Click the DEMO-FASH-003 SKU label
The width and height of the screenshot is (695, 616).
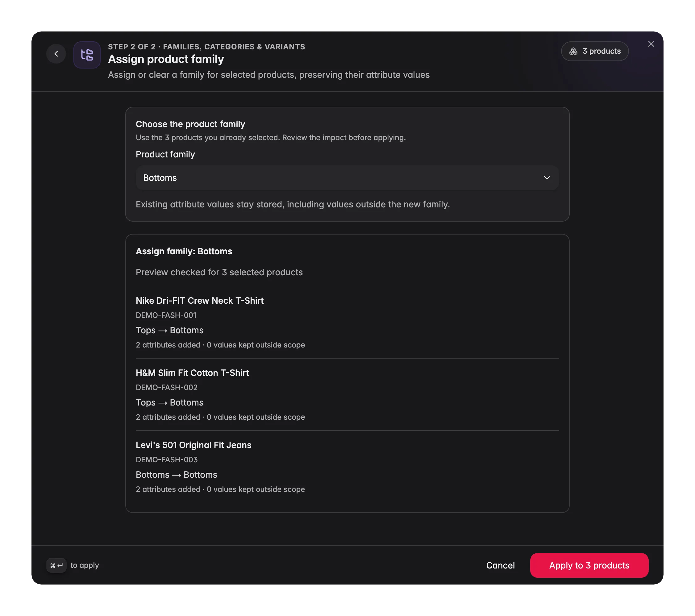(167, 460)
